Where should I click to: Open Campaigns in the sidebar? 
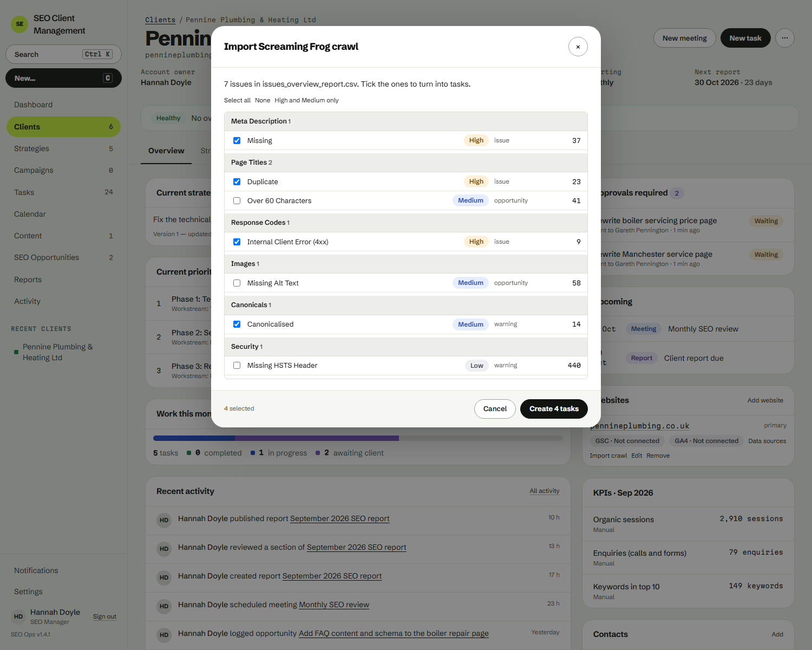(63, 170)
